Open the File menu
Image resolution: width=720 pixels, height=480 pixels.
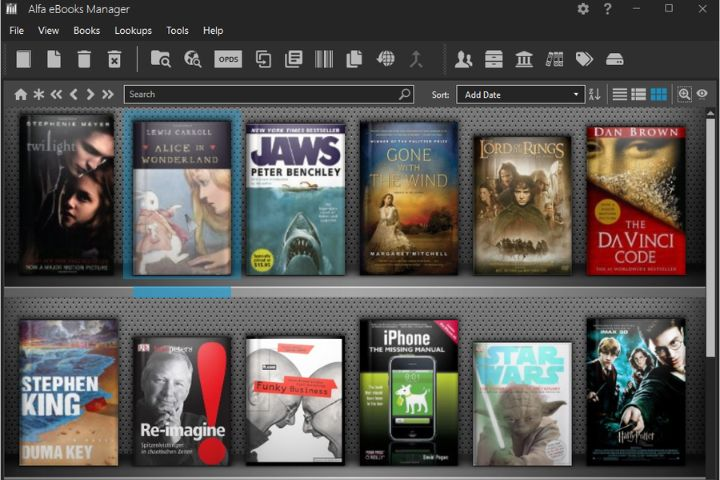(x=17, y=30)
